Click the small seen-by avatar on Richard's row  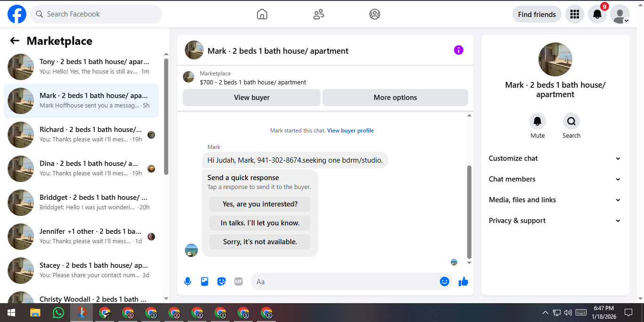coord(151,135)
